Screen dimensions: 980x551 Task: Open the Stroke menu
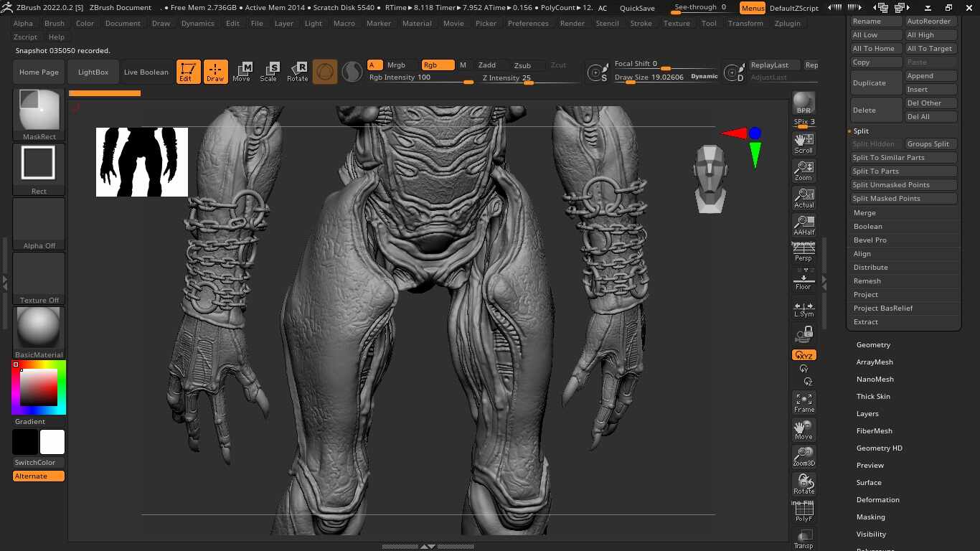(x=641, y=23)
